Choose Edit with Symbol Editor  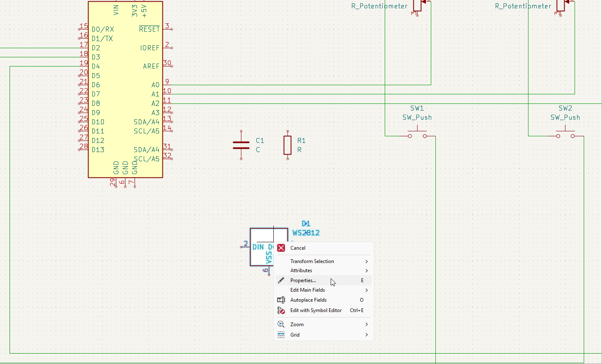tap(324, 310)
